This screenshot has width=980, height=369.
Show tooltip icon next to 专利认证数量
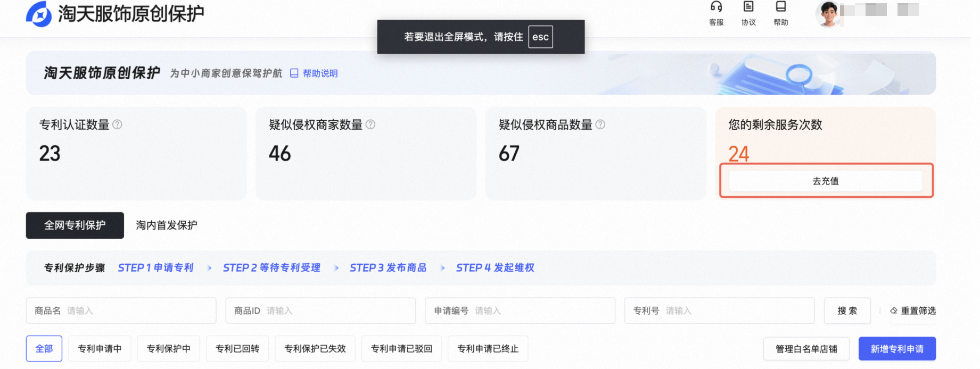coord(118,124)
